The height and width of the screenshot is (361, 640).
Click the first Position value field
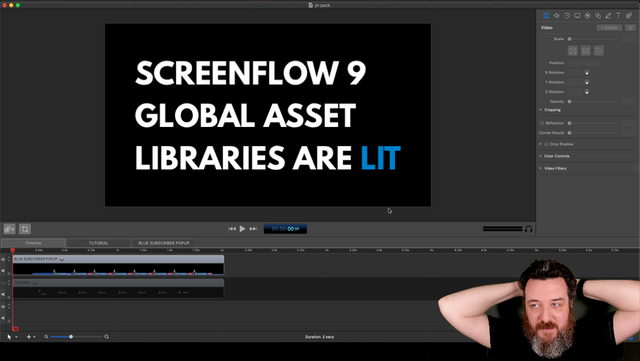pos(575,63)
